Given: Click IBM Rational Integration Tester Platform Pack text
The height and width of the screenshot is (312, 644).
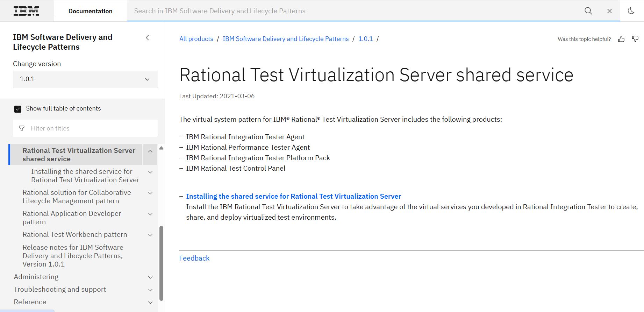Looking at the screenshot, I should pos(258,158).
